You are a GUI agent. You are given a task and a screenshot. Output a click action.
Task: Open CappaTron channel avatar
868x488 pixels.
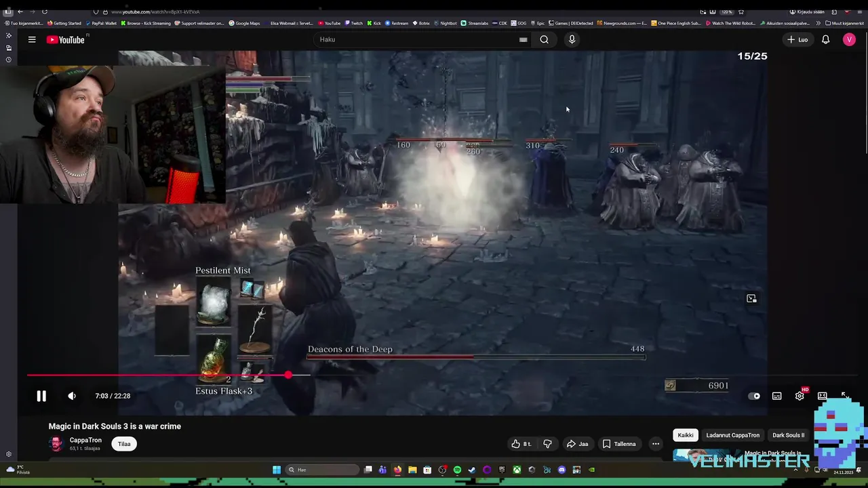coord(56,444)
